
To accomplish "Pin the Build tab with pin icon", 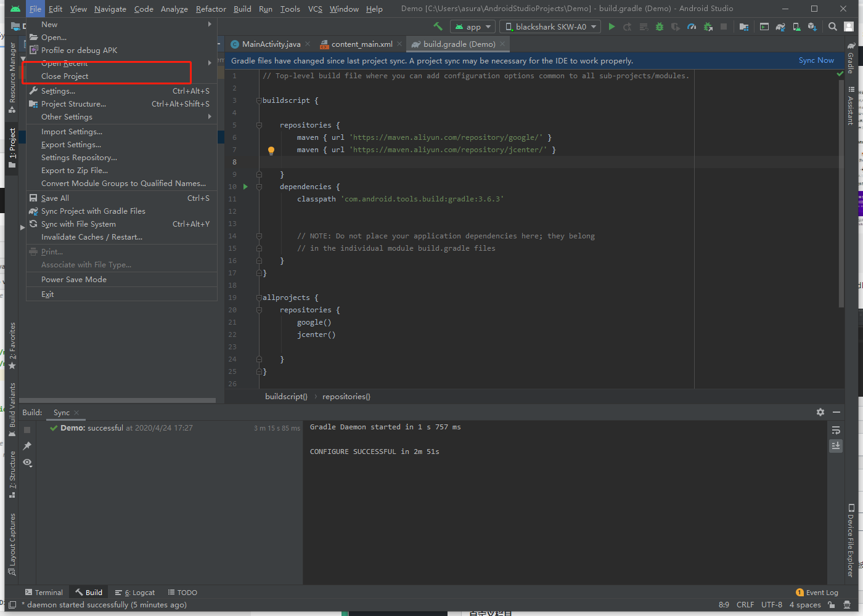I will tap(27, 446).
